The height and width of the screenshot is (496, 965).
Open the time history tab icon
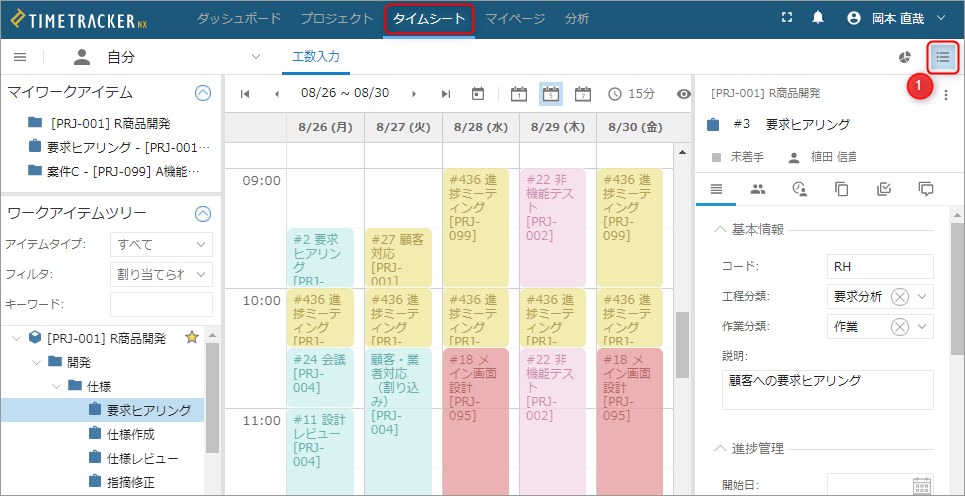point(799,189)
